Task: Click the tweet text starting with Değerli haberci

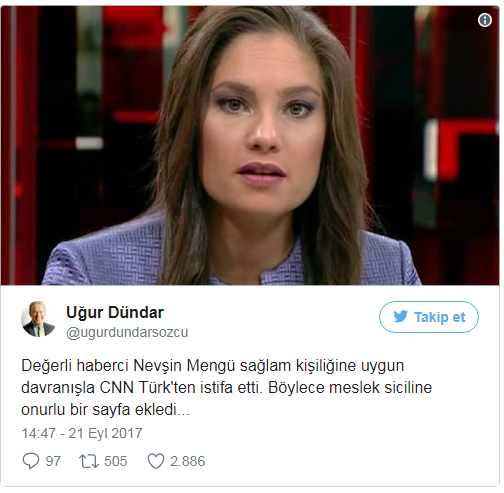Action: (227, 388)
